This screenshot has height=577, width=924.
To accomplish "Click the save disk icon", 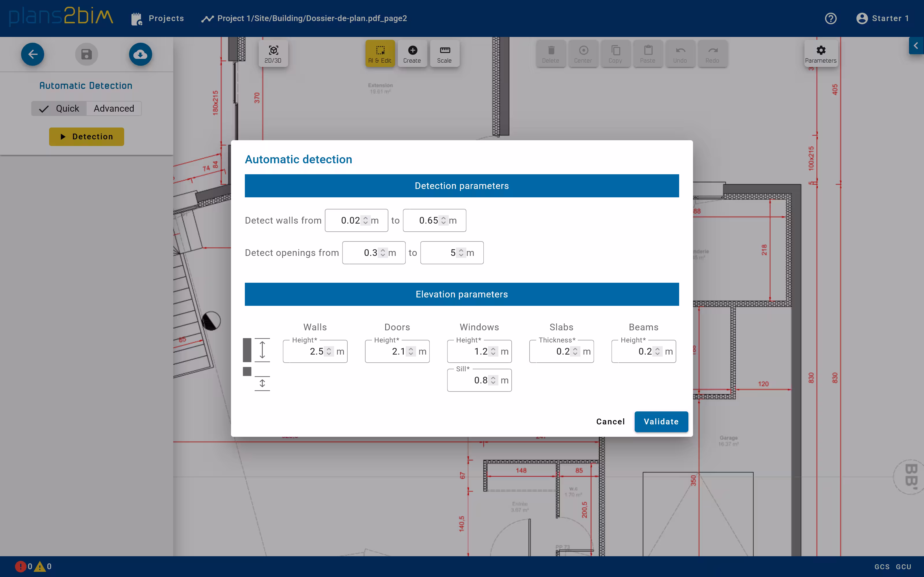I will coord(86,54).
